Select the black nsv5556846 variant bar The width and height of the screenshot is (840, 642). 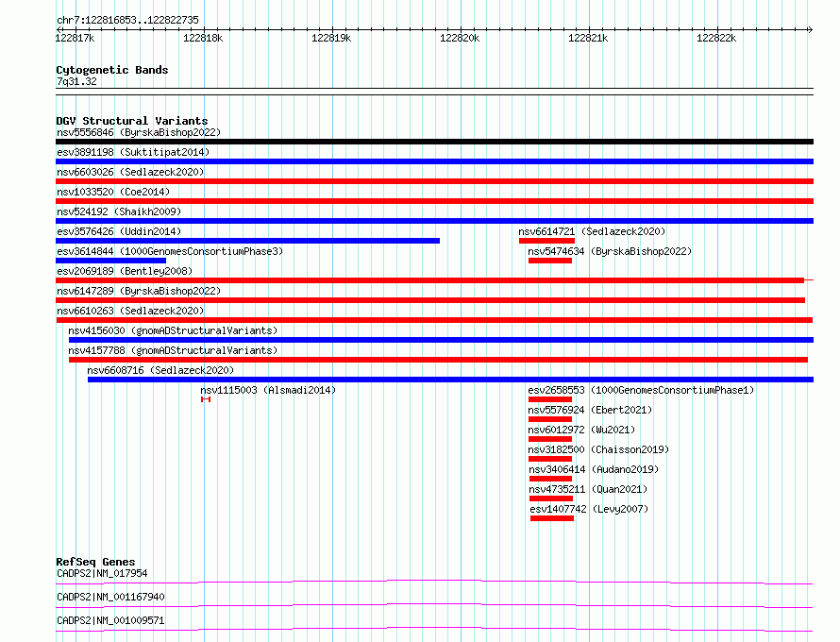click(x=434, y=142)
